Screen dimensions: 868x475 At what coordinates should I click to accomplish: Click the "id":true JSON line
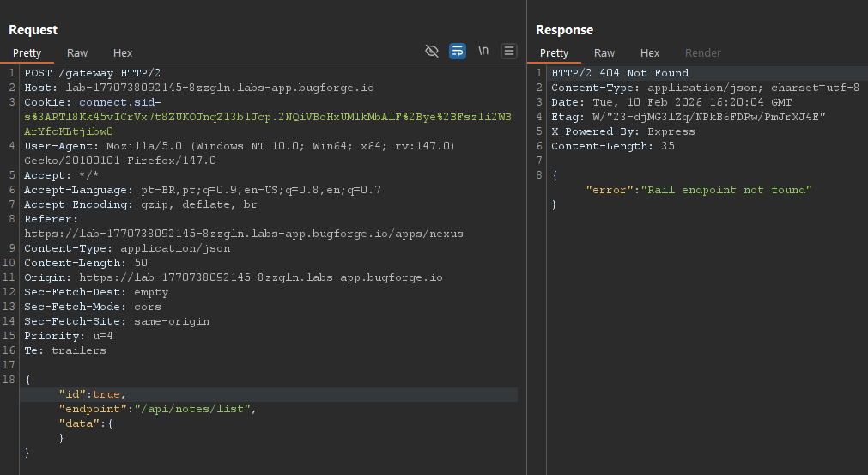[93, 394]
